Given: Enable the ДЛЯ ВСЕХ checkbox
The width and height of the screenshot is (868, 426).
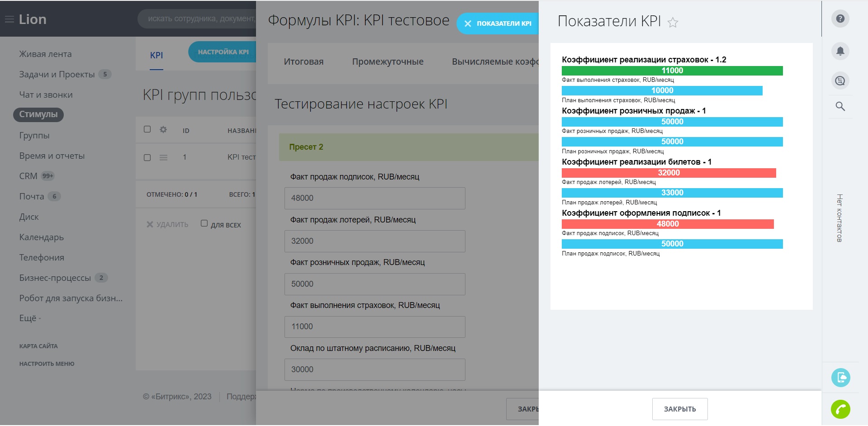Looking at the screenshot, I should point(204,223).
